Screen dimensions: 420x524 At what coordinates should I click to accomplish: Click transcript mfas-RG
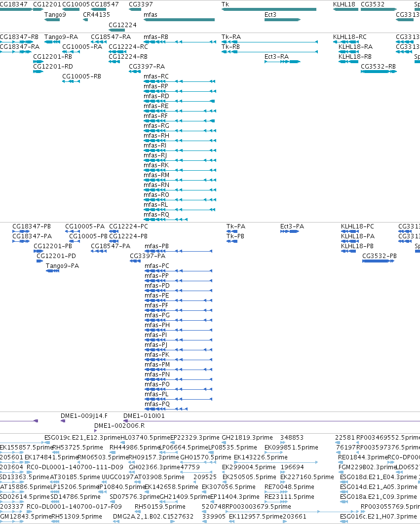(x=156, y=126)
